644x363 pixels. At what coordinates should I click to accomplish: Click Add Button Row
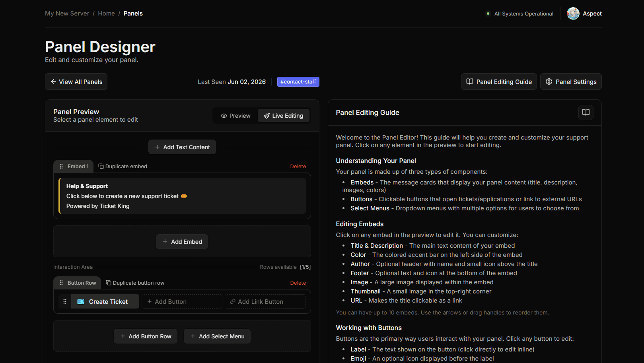(146, 336)
